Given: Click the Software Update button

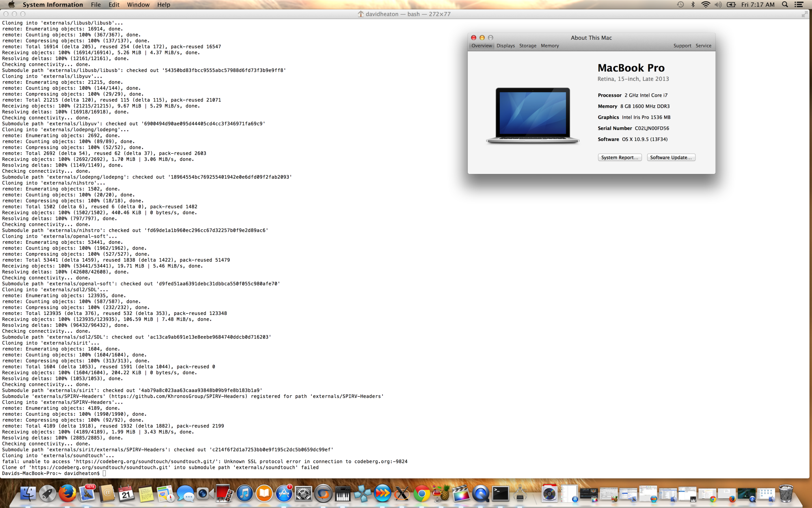Looking at the screenshot, I should point(671,158).
